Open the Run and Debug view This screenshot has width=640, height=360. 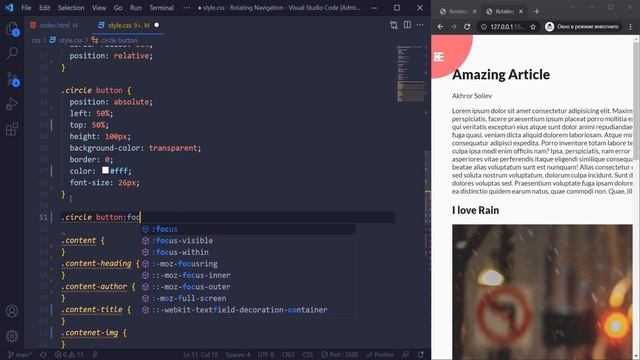(12, 104)
